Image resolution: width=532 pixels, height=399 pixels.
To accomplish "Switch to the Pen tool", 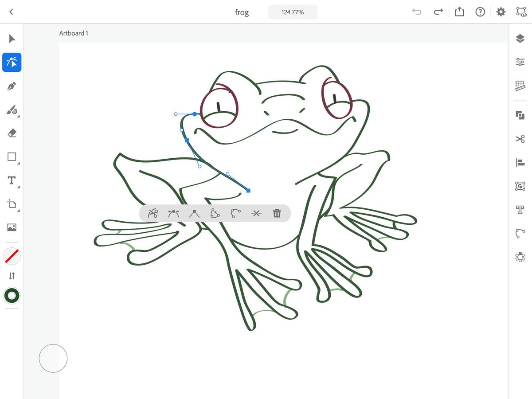I will (x=12, y=86).
